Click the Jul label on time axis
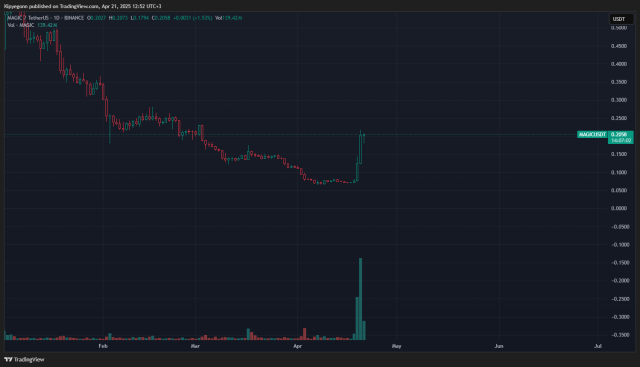 coord(598,346)
